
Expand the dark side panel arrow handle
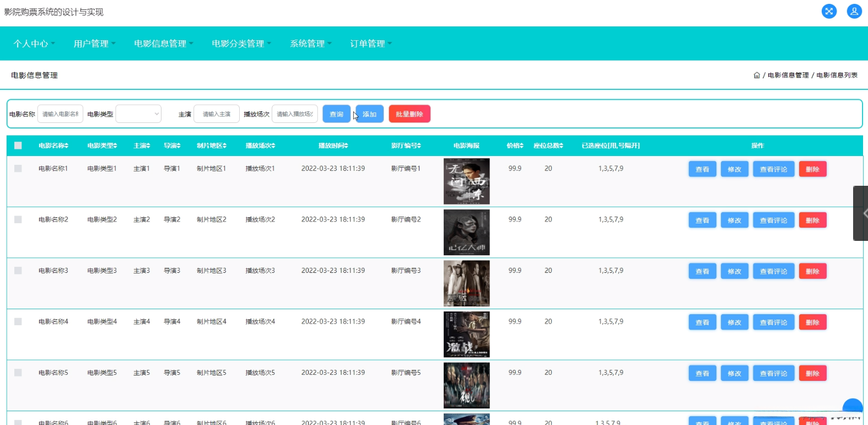coord(861,213)
